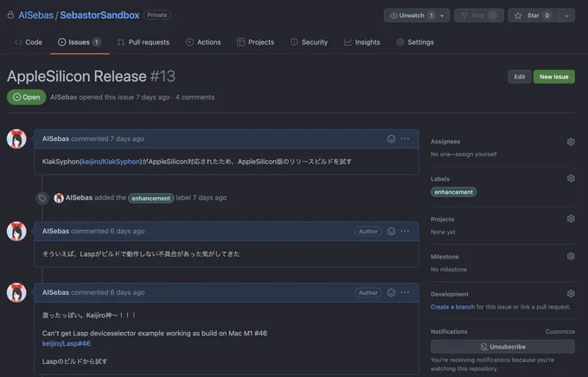
Task: Open the Code tab
Action: click(29, 42)
